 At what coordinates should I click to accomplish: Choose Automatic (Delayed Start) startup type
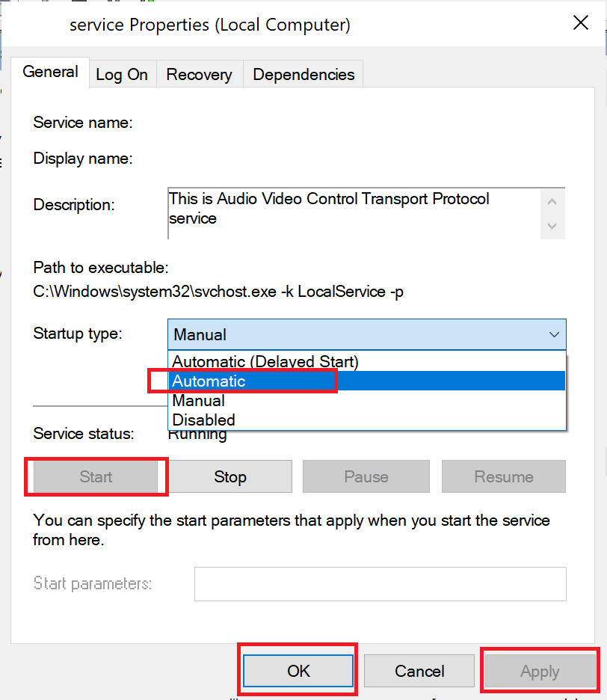coord(265,362)
